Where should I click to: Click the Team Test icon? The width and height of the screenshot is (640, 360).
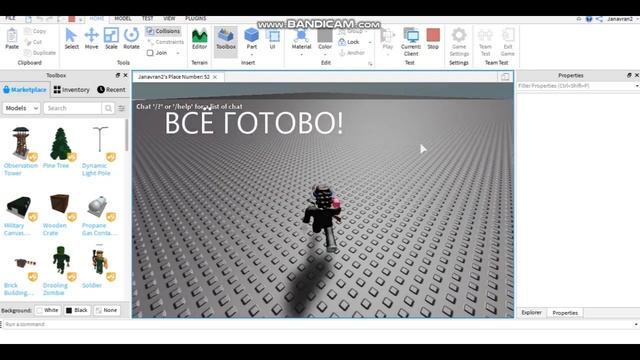click(485, 36)
